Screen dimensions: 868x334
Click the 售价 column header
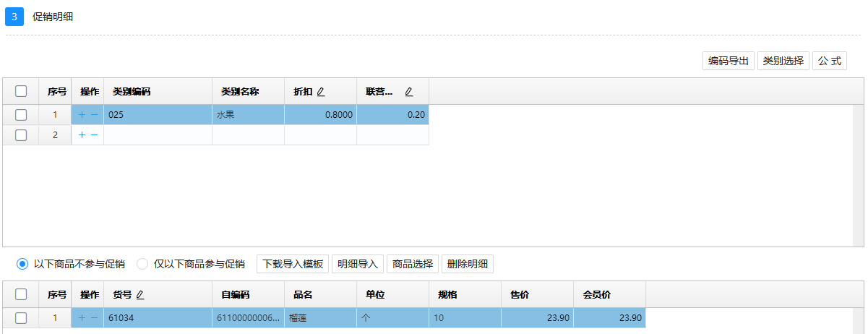[538, 294]
